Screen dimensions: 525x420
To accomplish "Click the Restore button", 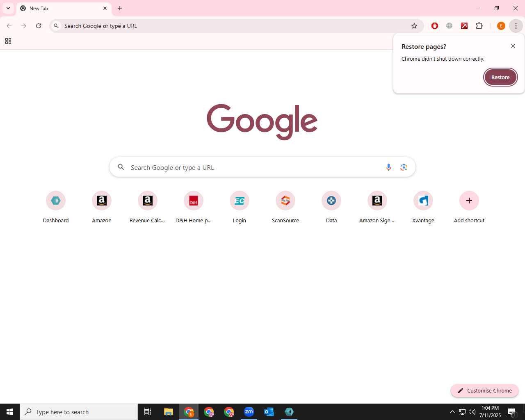I will (500, 77).
